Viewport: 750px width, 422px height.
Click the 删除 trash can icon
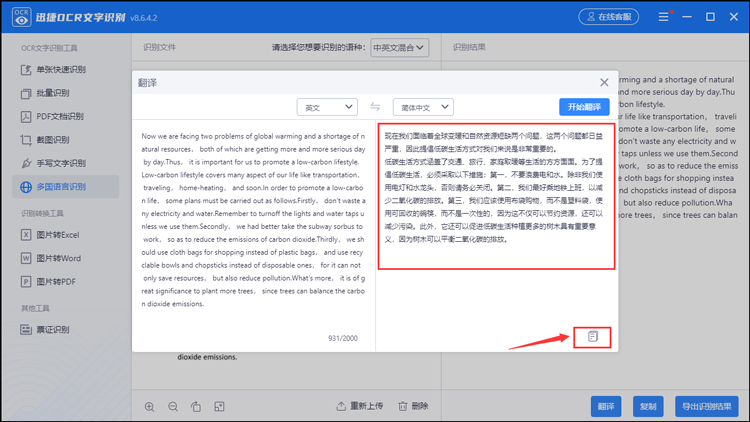point(403,406)
